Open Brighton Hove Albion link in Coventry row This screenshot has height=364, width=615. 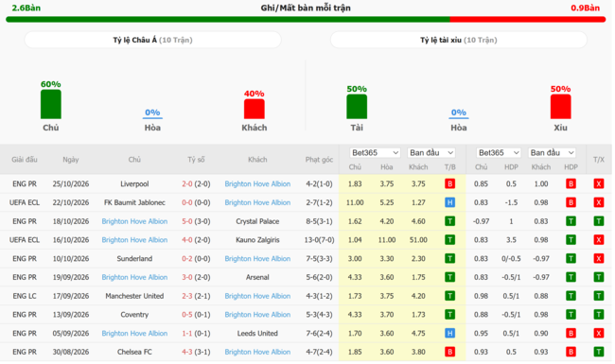(257, 315)
